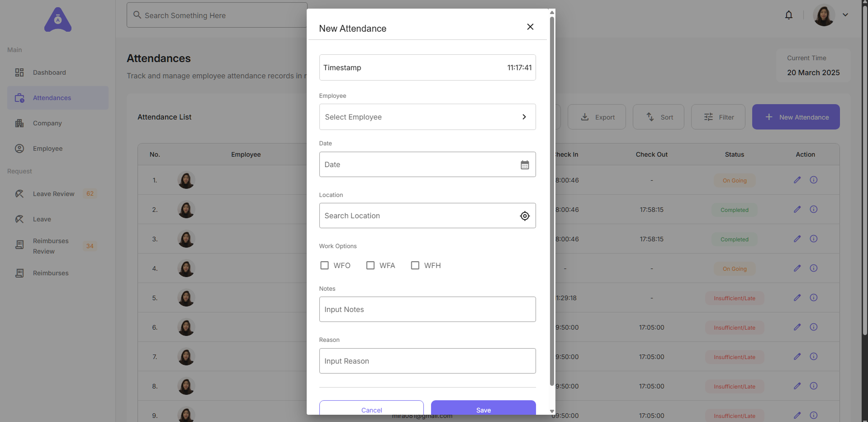Viewport: 868px width, 422px height.
Task: Edit attendance row 5 with the pencil icon
Action: [x=797, y=297]
